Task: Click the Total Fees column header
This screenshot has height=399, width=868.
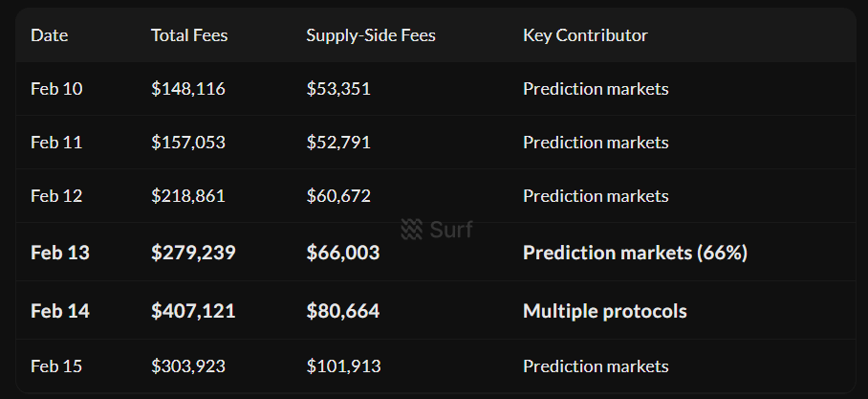Action: [x=189, y=35]
